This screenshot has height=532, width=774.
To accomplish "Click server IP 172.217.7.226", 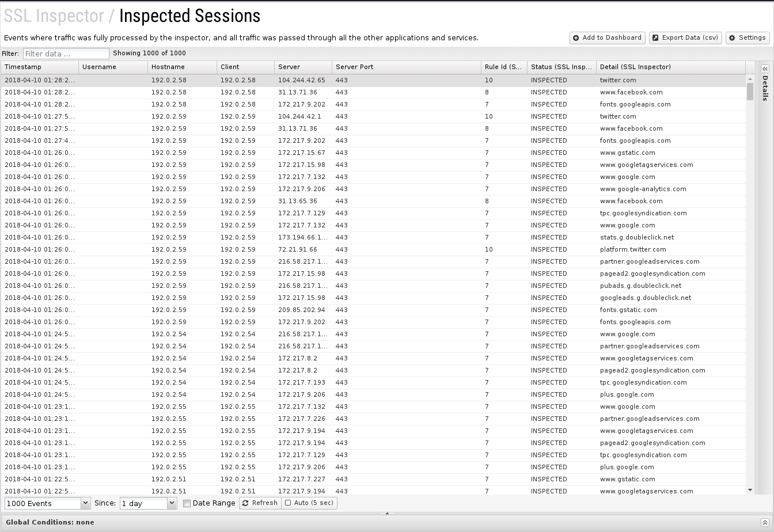I will pyautogui.click(x=301, y=419).
